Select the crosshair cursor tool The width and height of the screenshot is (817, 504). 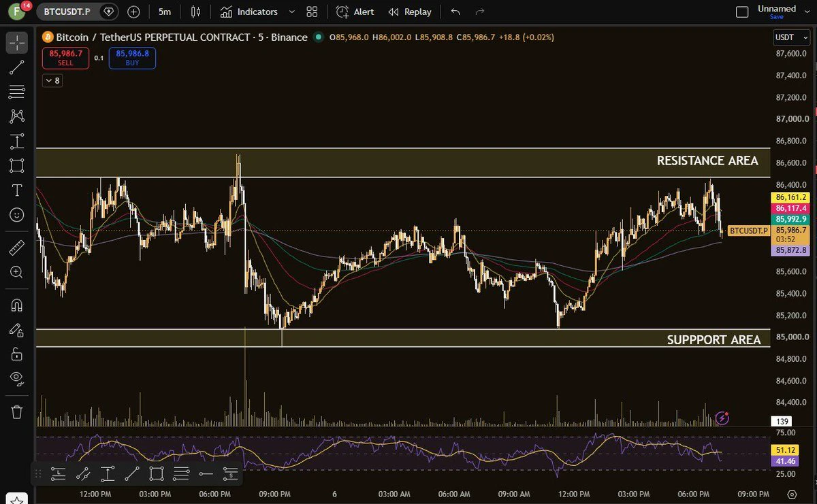coord(17,42)
